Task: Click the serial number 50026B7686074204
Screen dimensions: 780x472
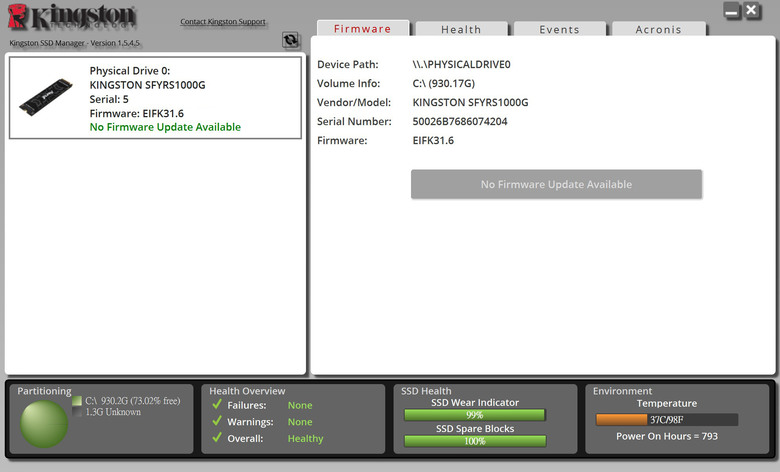Action: (460, 121)
